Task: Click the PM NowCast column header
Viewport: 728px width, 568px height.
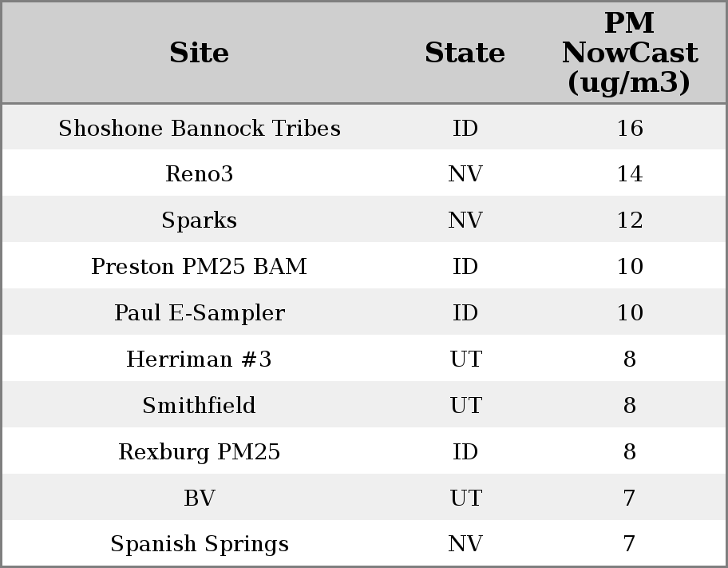Action: point(629,53)
